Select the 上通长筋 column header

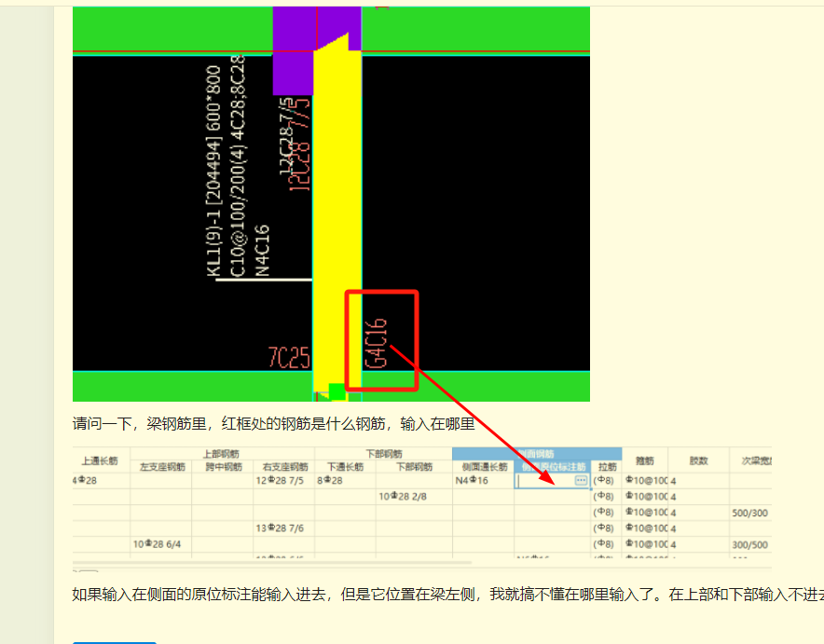tap(100, 460)
